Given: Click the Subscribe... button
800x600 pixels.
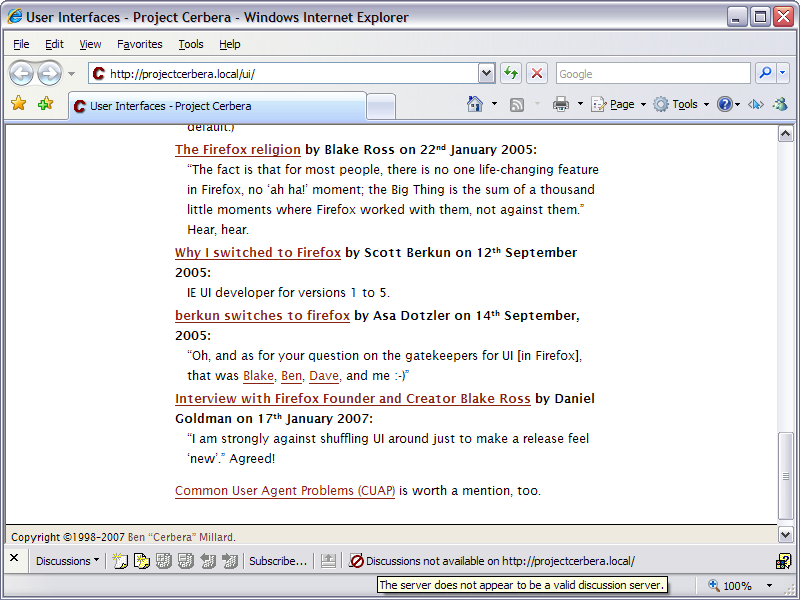Looking at the screenshot, I should [x=278, y=561].
